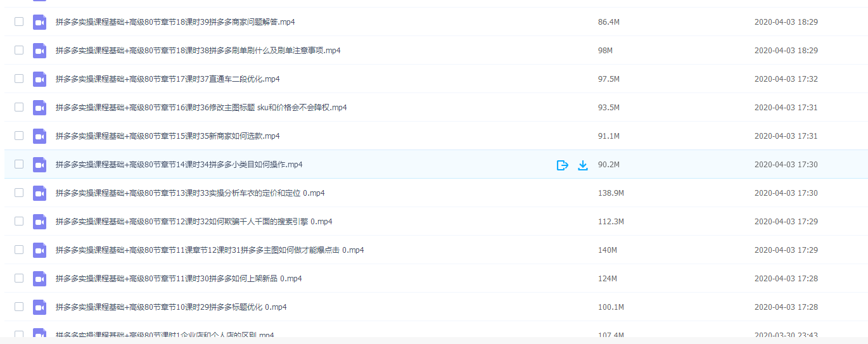
Task: Check the box for 课时39拼多多商家问题解答.mp4
Action: tap(19, 22)
